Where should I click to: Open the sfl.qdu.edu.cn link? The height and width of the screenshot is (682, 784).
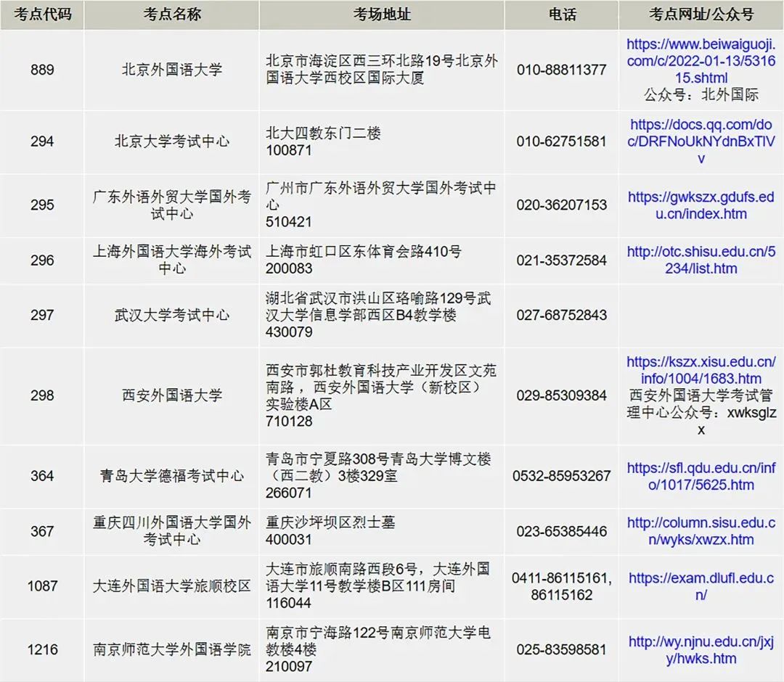pos(701,476)
